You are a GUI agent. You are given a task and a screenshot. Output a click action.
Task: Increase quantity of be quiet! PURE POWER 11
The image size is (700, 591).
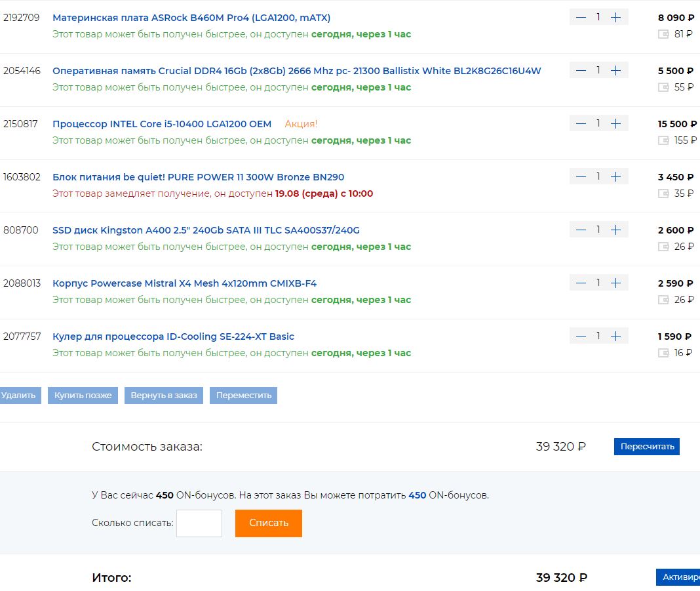(615, 177)
